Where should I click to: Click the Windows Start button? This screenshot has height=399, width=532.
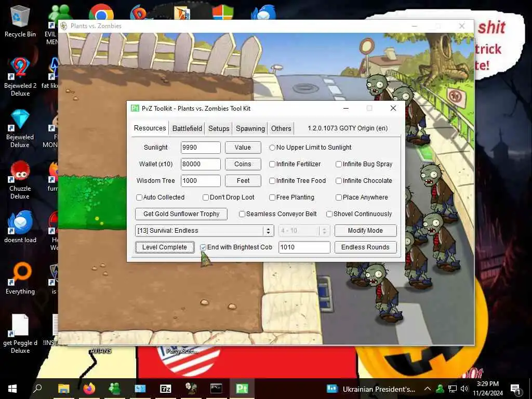[12, 389]
